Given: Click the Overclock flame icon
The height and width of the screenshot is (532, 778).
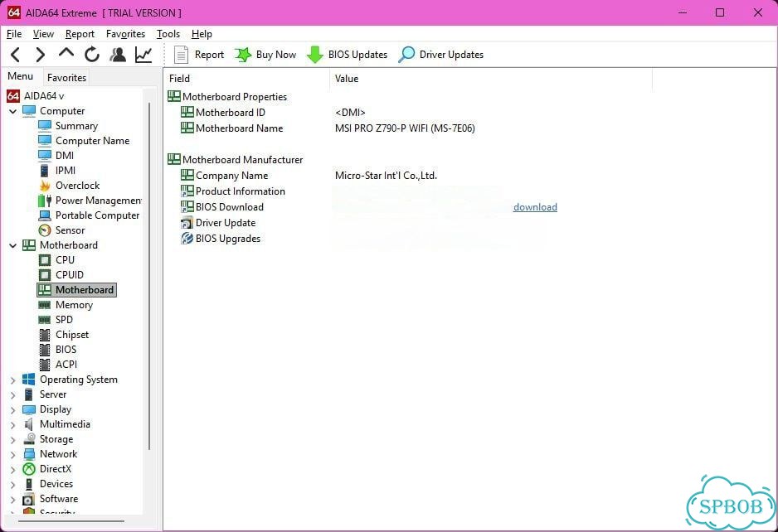Looking at the screenshot, I should (45, 186).
